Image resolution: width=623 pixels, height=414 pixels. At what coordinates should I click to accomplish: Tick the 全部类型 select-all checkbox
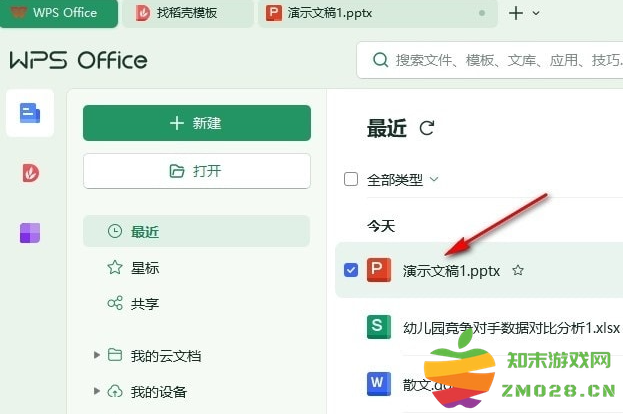click(350, 180)
